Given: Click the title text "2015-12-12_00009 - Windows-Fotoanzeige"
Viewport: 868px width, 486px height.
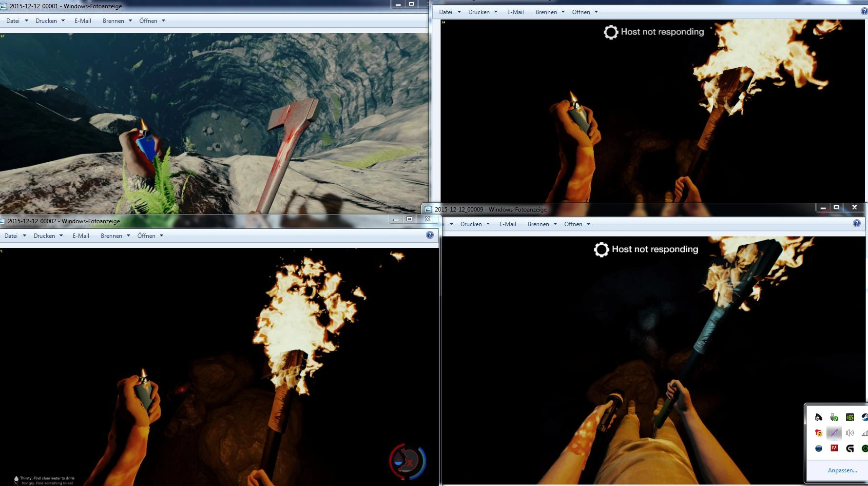Looking at the screenshot, I should (491, 210).
